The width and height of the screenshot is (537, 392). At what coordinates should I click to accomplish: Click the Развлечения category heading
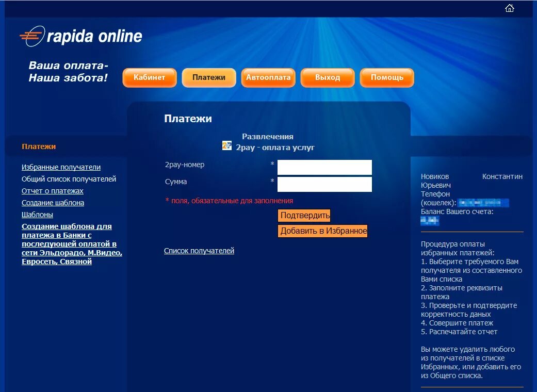[268, 137]
